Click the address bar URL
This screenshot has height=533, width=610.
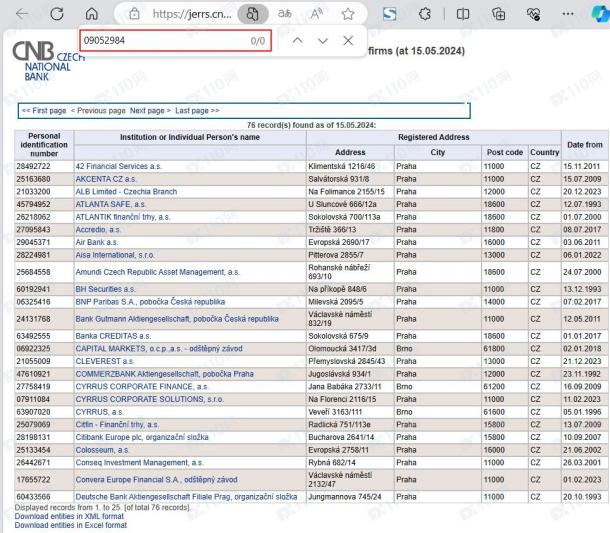192,14
